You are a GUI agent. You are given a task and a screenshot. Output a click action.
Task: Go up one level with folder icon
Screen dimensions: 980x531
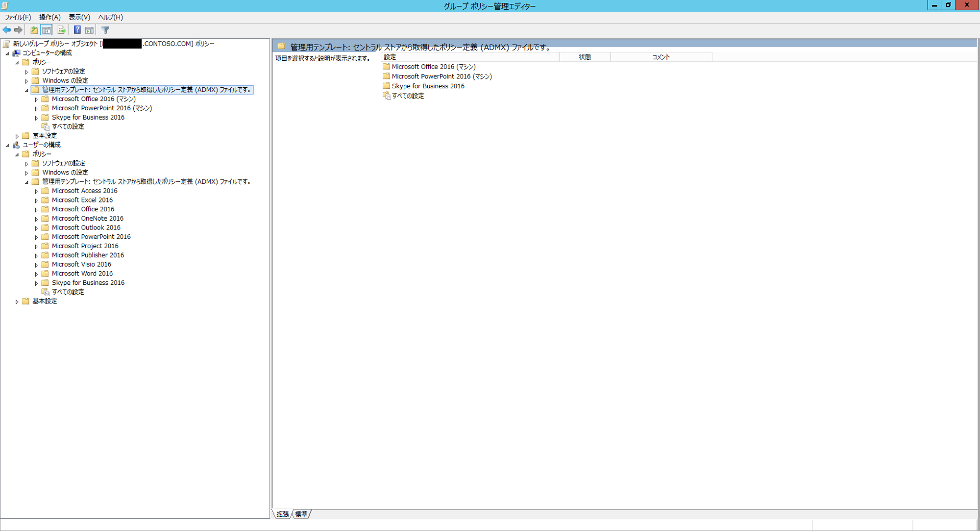pos(34,30)
